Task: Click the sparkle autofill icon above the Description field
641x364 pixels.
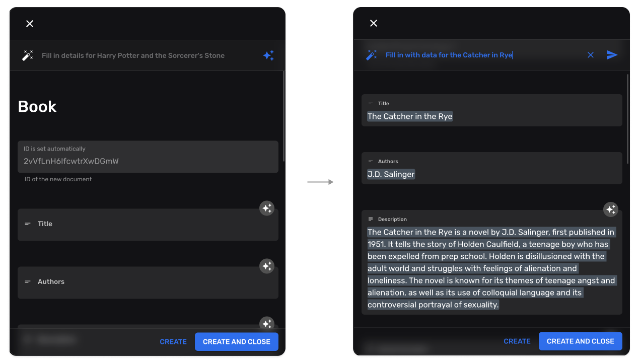Action: 610,209
